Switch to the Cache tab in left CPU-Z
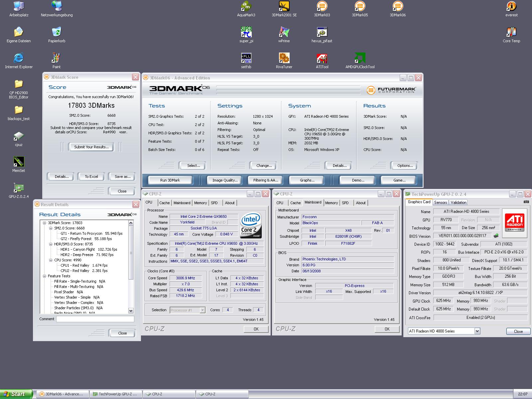532x399 pixels. [164, 203]
